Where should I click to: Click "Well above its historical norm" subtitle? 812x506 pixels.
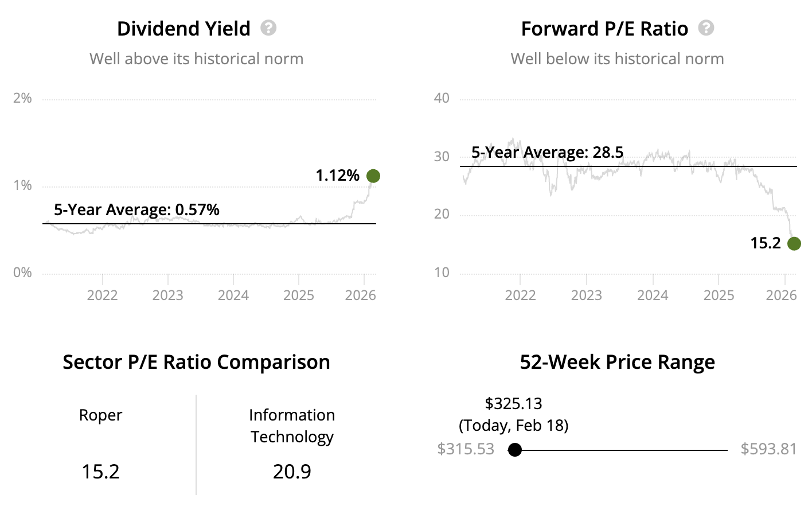click(x=196, y=59)
